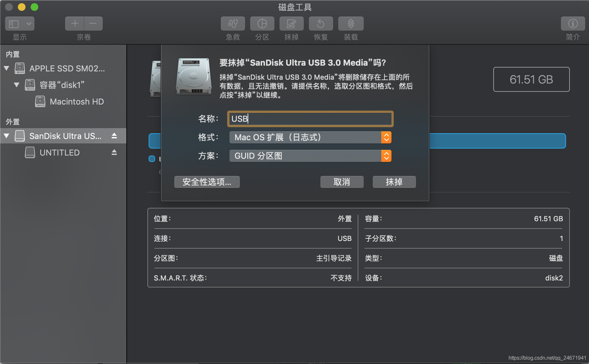Confirm with the Erase dialog button
The width and height of the screenshot is (589, 364).
(394, 182)
